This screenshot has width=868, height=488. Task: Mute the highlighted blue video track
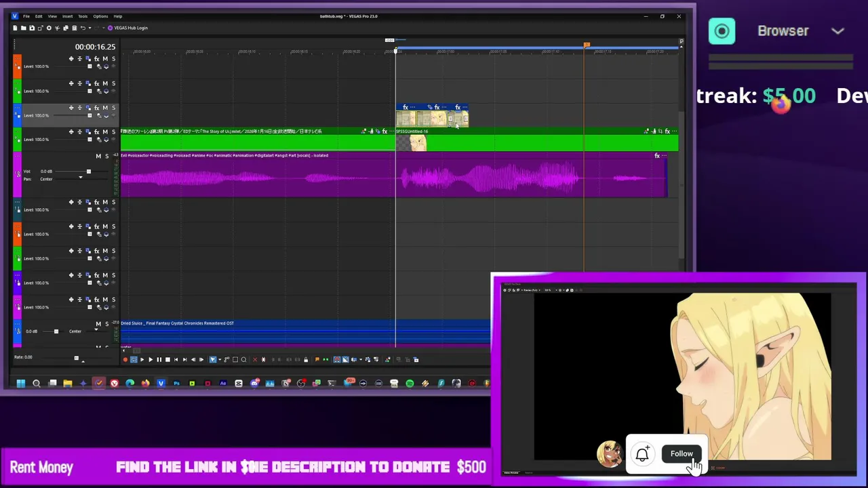[105, 108]
